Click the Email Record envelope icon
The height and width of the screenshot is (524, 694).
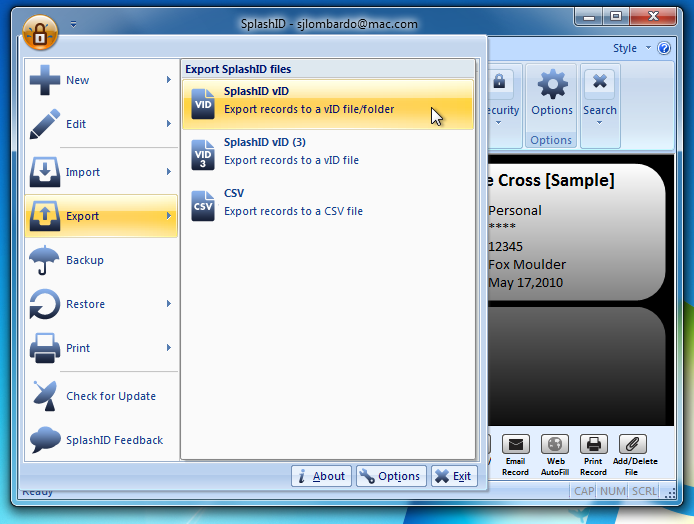coord(516,444)
